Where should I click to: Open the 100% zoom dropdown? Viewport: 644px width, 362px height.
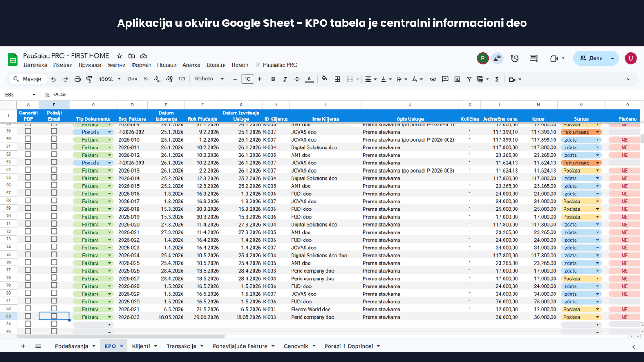pos(110,79)
